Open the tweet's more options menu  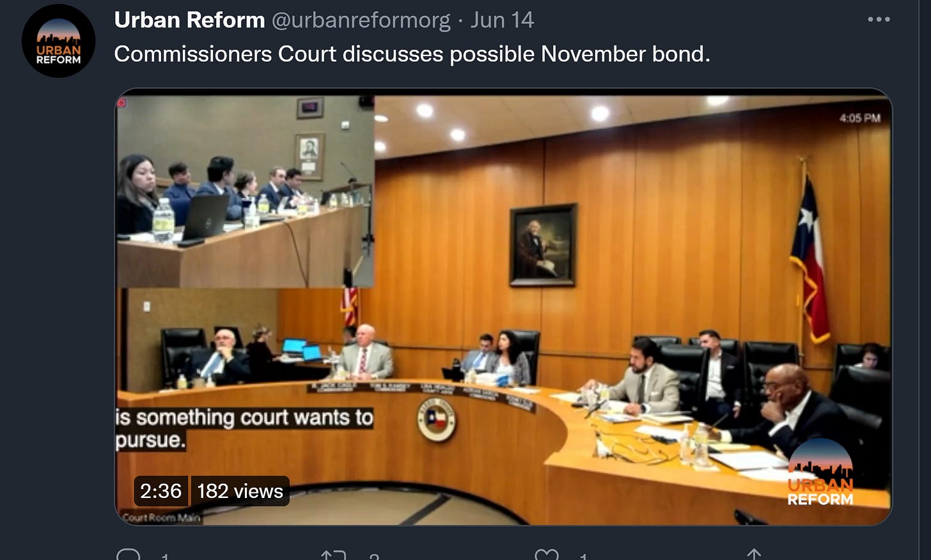pyautogui.click(x=879, y=20)
